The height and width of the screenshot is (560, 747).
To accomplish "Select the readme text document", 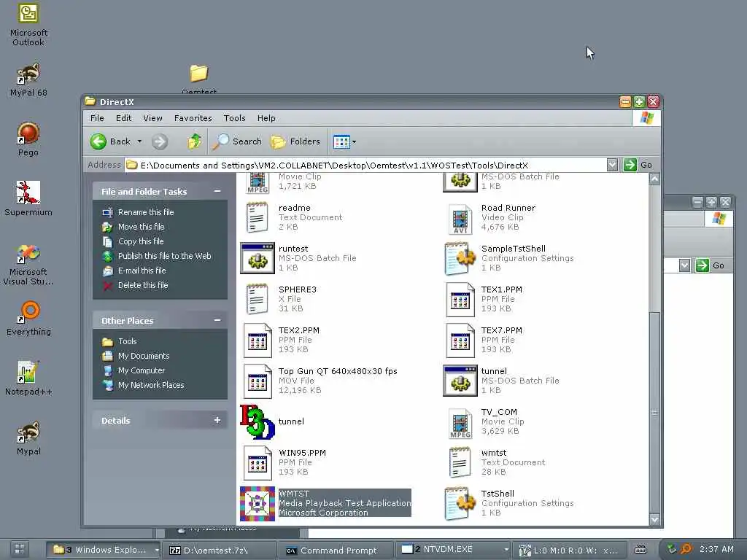I will pyautogui.click(x=293, y=217).
